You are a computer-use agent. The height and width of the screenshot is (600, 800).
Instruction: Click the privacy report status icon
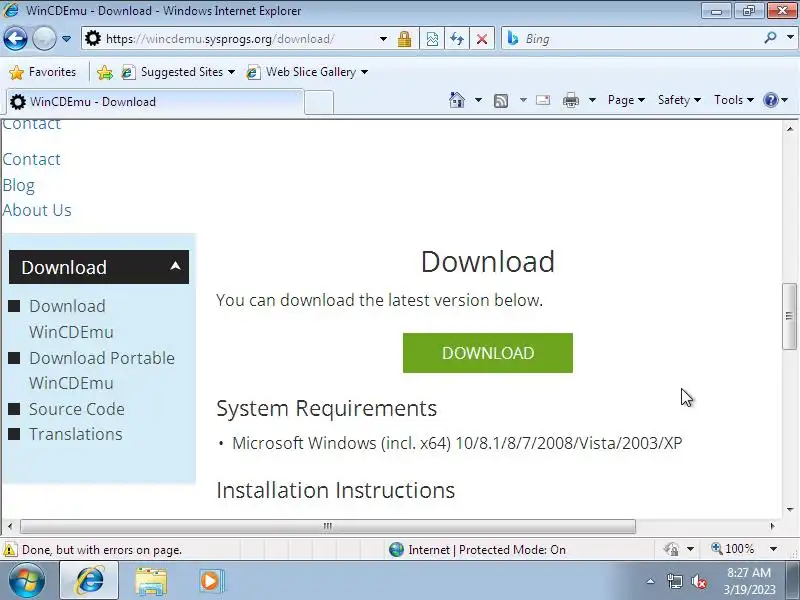pos(671,549)
